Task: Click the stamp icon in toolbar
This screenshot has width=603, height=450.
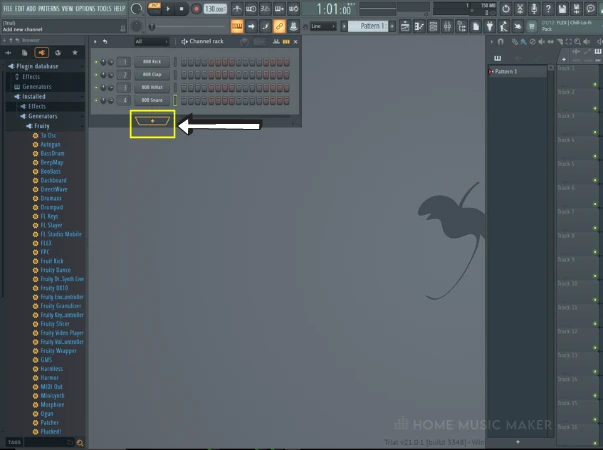Action: point(293,26)
